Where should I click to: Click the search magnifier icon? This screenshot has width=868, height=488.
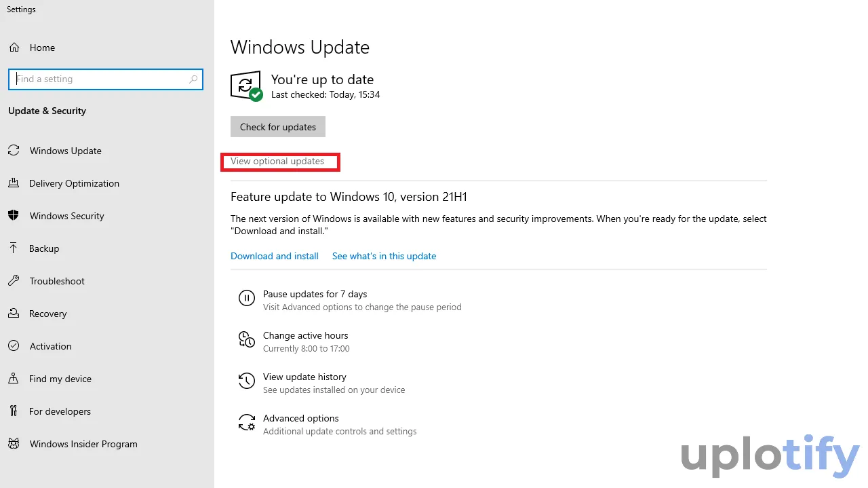coord(193,79)
